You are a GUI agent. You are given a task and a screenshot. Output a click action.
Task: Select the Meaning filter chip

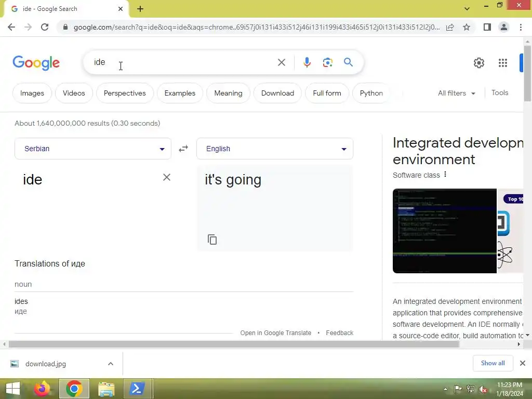(x=229, y=93)
